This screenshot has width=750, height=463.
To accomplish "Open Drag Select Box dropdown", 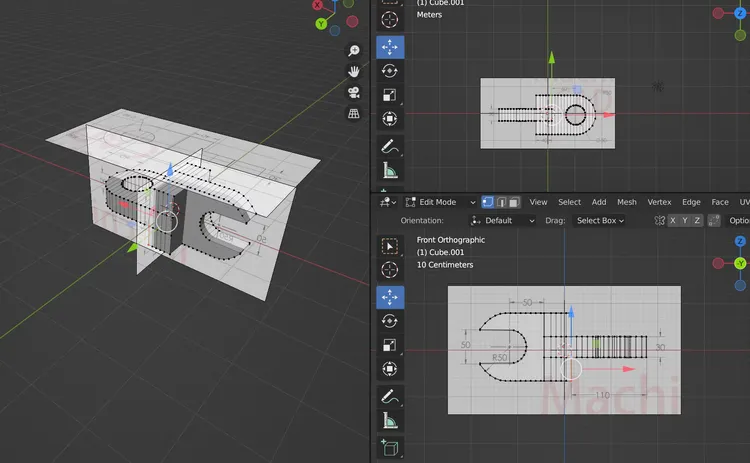I will (x=600, y=220).
